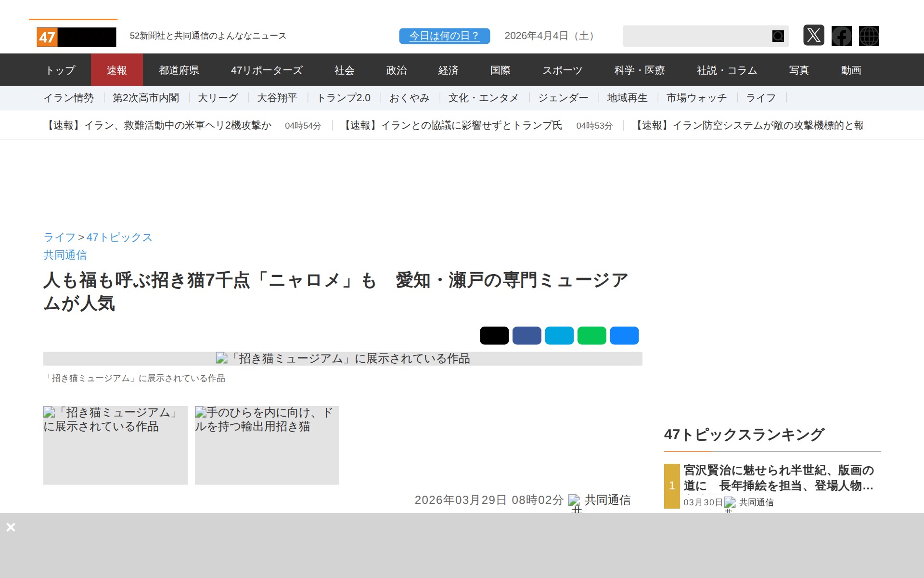Open breaking headline on 米軍ヘリ2機攻撃

pyautogui.click(x=159, y=126)
